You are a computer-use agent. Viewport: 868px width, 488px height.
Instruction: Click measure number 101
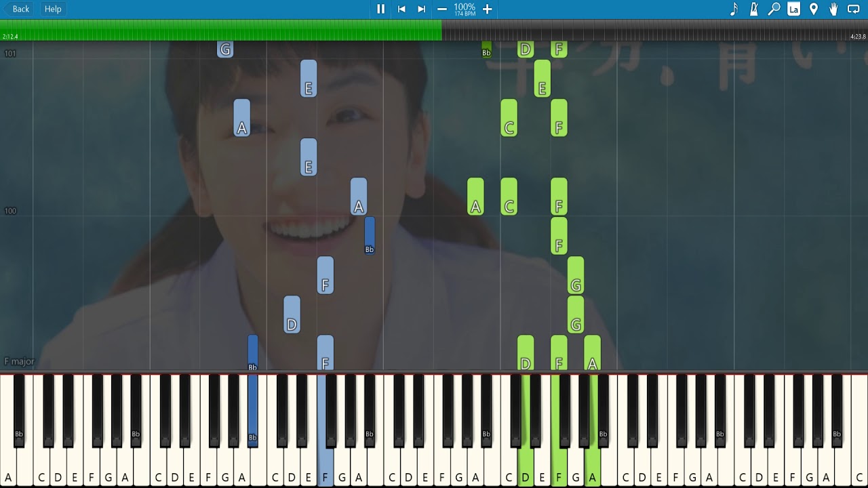(10, 54)
